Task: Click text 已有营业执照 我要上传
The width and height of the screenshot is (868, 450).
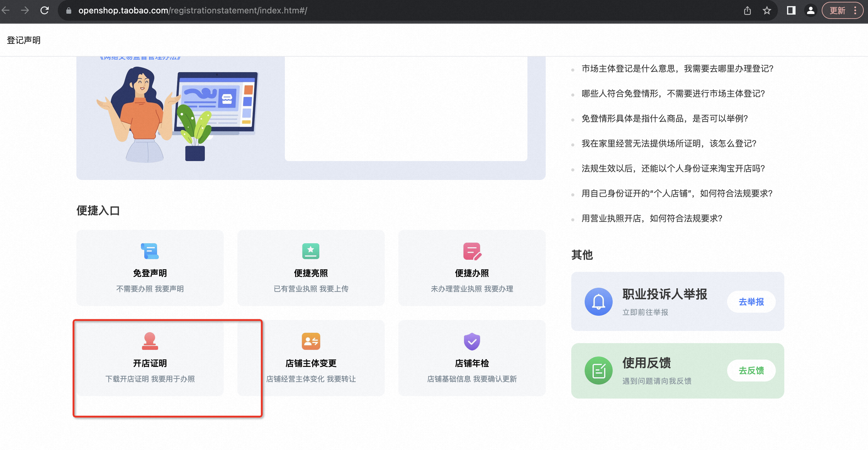Action: [311, 289]
